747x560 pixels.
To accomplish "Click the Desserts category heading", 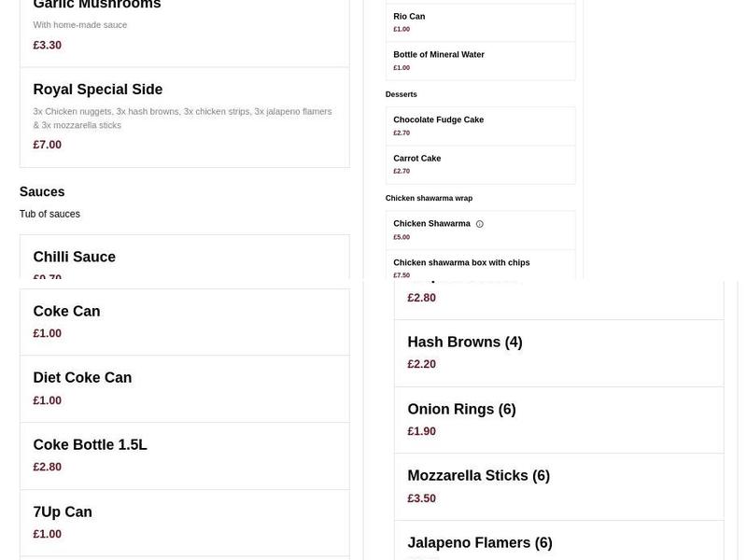I will pos(402,94).
